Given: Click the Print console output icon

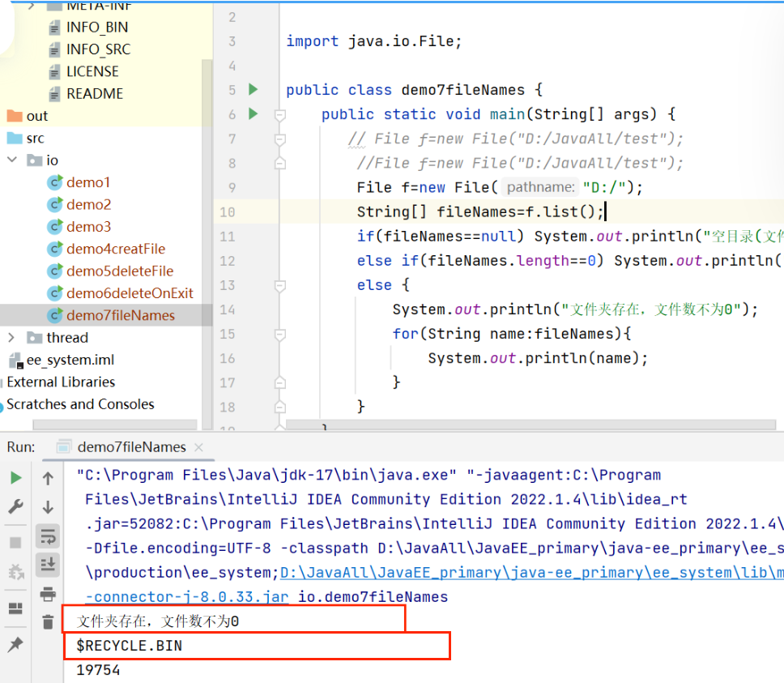Looking at the screenshot, I should [x=48, y=594].
